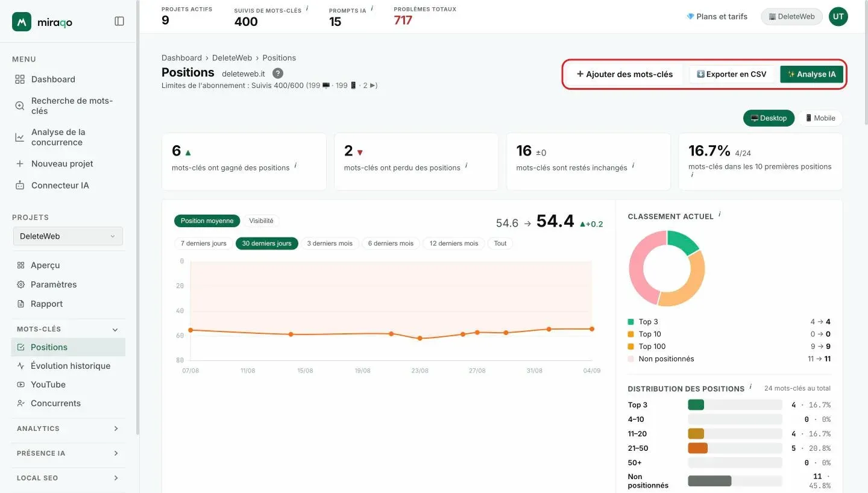The image size is (868, 493).
Task: Click Exporter en CSV button
Action: coord(731,74)
